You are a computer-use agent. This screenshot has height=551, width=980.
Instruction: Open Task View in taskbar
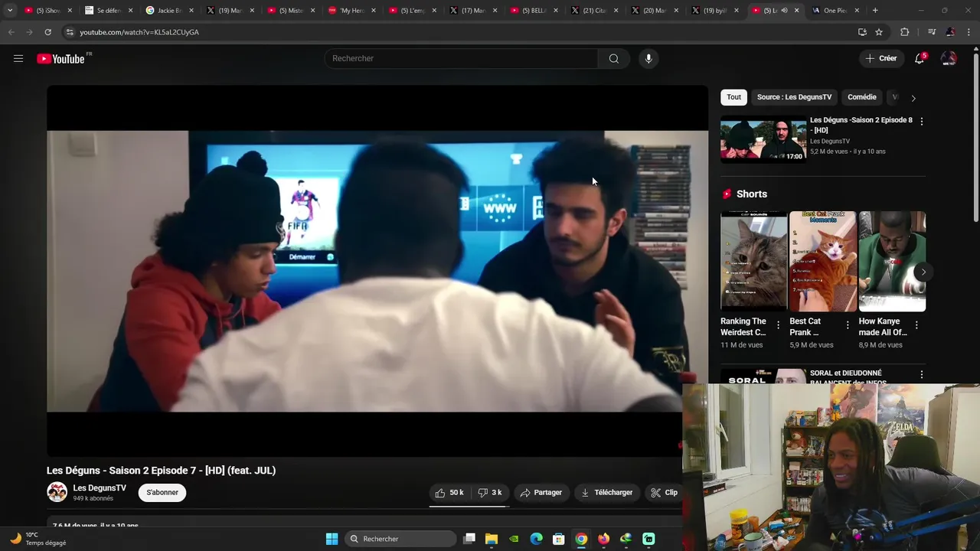tap(469, 539)
